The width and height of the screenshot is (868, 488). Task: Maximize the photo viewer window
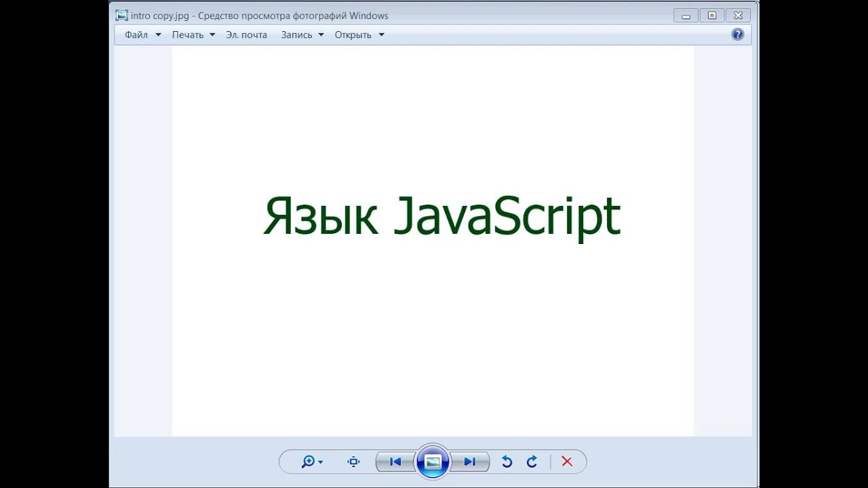712,16
